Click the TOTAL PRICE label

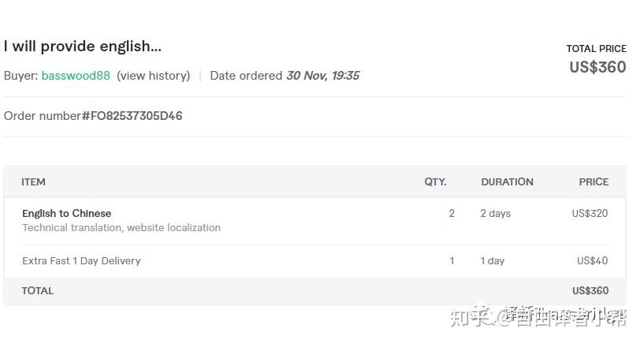pyautogui.click(x=596, y=49)
